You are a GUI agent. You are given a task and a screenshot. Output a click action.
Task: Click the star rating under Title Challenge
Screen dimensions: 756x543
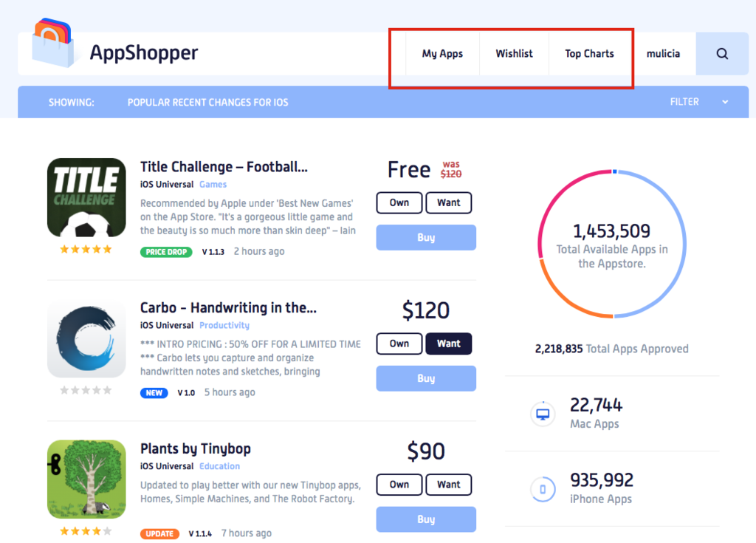(86, 249)
